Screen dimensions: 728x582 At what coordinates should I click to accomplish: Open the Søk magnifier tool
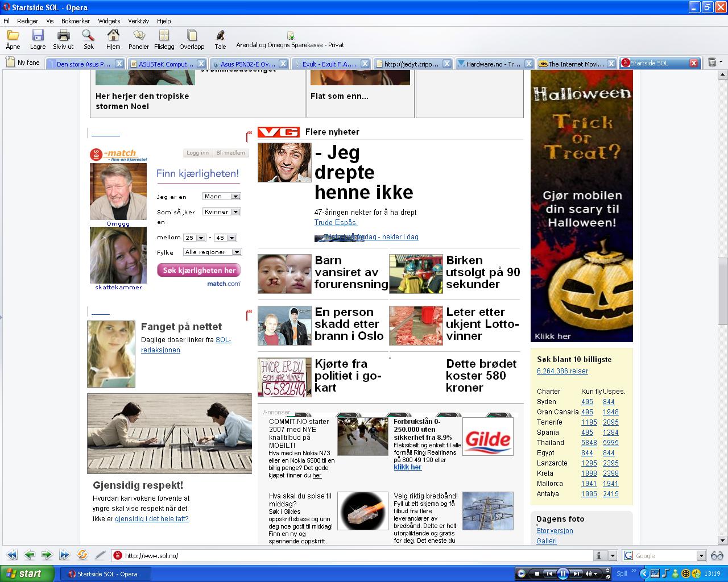[x=88, y=35]
